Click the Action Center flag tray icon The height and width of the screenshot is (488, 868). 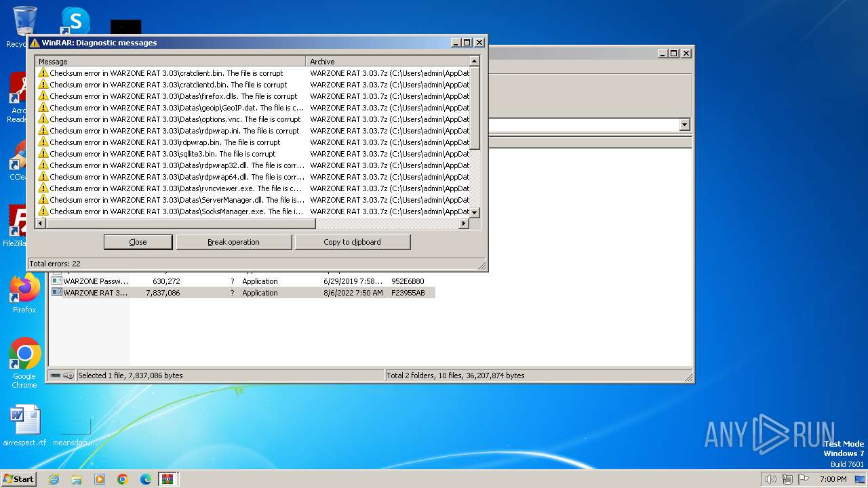[x=804, y=479]
